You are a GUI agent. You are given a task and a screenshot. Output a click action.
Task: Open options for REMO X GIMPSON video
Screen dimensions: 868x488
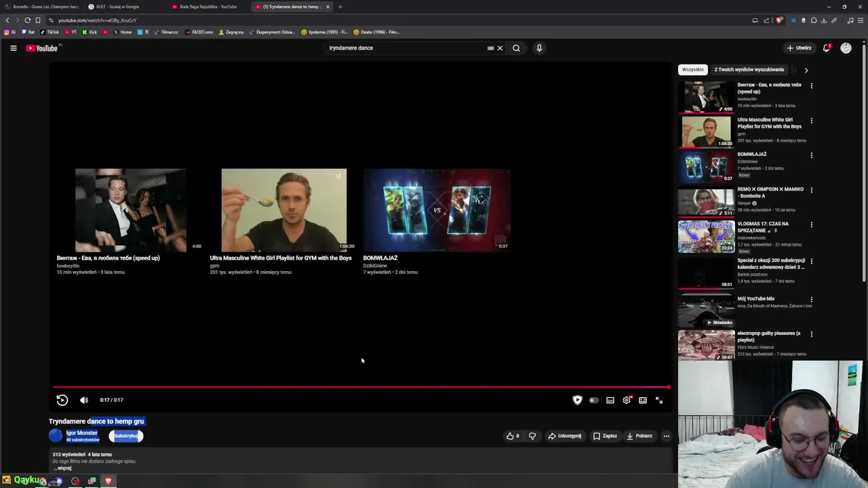pos(811,190)
